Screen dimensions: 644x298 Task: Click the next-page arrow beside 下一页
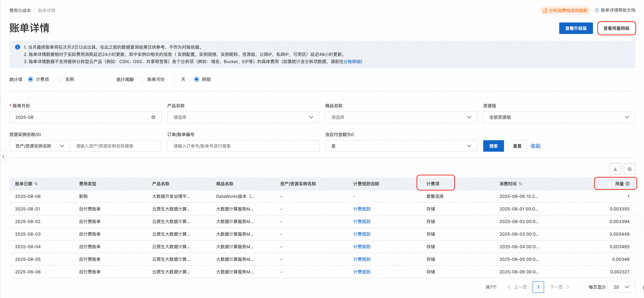pos(568,287)
